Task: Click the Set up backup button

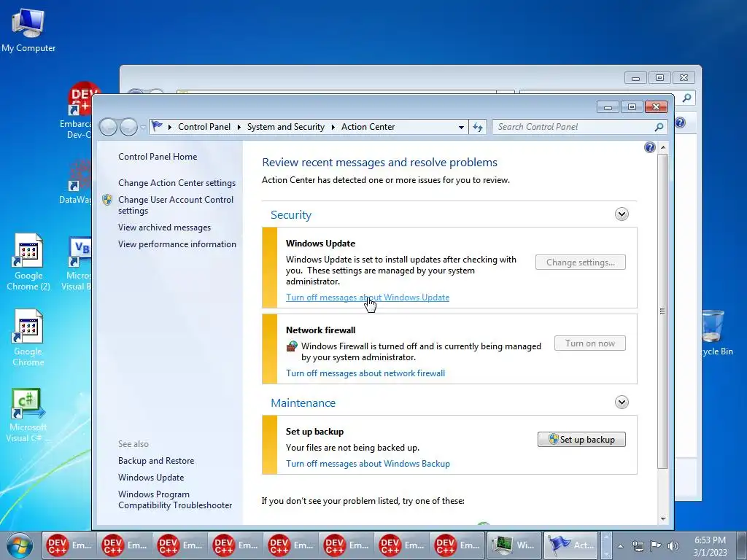Action: coord(581,440)
